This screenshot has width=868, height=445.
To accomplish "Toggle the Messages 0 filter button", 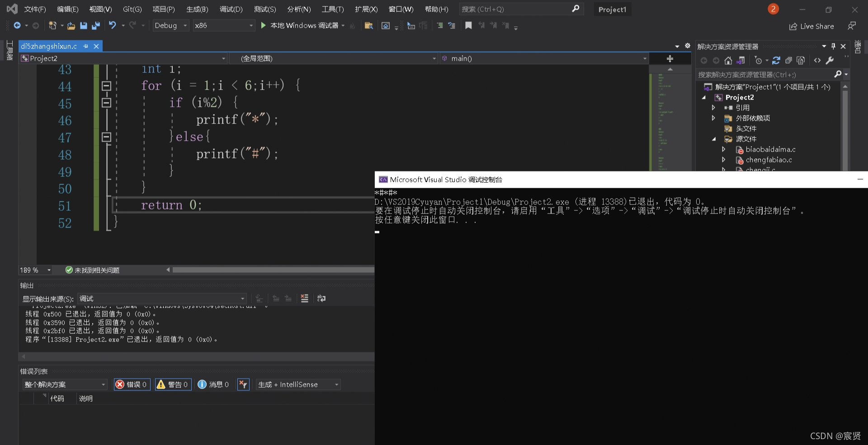I will point(213,384).
